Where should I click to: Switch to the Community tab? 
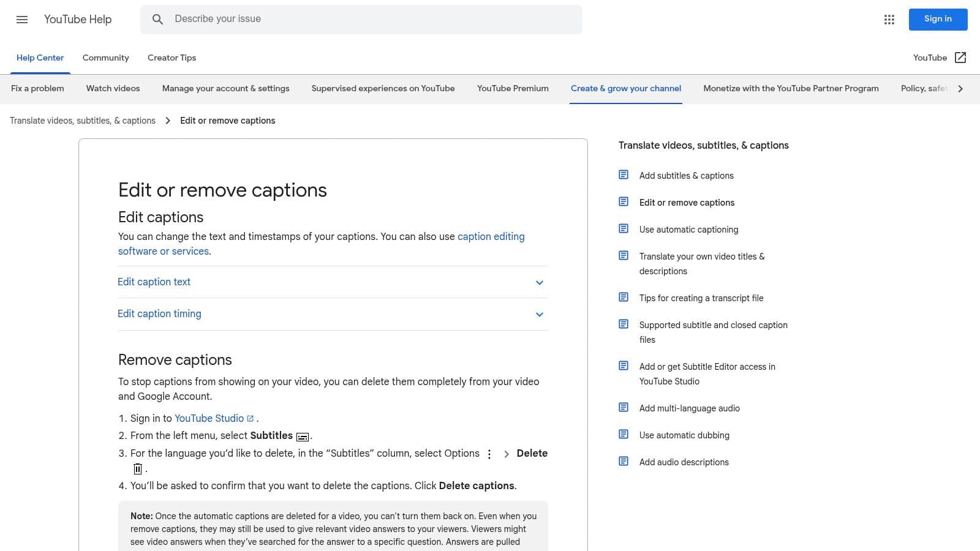coord(105,58)
